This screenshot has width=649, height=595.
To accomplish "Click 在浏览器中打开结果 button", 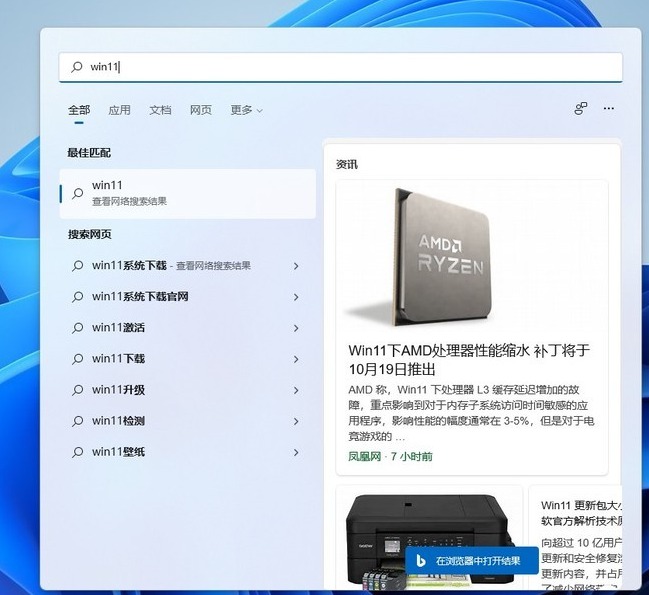I will tap(472, 561).
